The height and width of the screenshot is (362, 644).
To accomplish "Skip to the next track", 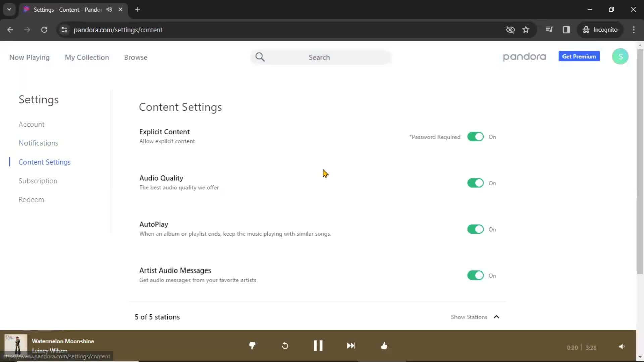I will click(x=351, y=346).
